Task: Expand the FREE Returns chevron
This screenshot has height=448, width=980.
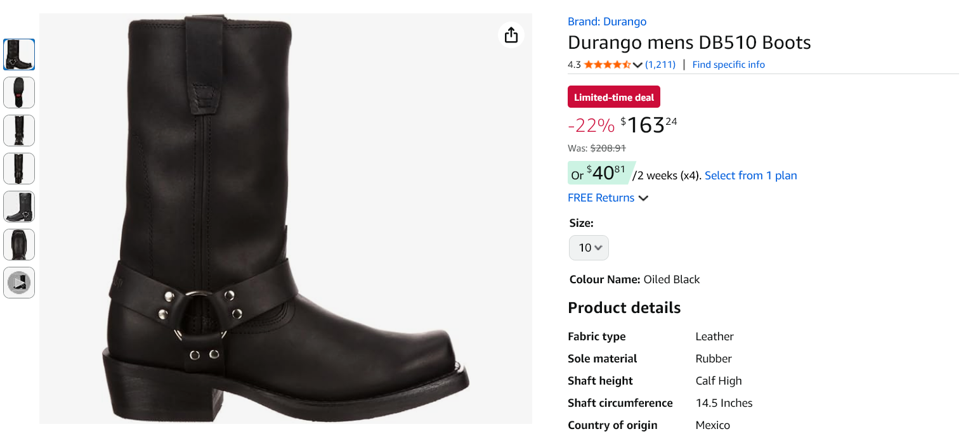Action: [x=643, y=198]
